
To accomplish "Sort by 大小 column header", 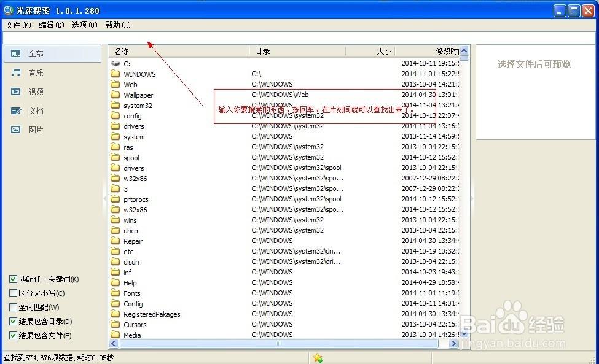I will coord(370,51).
